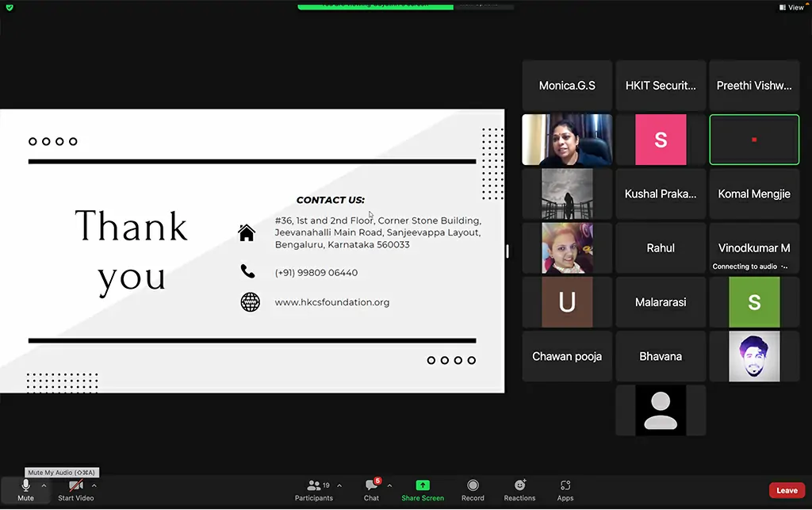This screenshot has height=510, width=812.
Task: Click the home address icon on slide
Action: [247, 232]
